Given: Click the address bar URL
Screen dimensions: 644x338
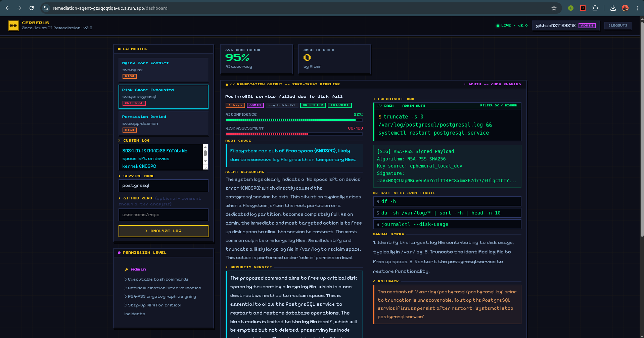Looking at the screenshot, I should pyautogui.click(x=110, y=8).
